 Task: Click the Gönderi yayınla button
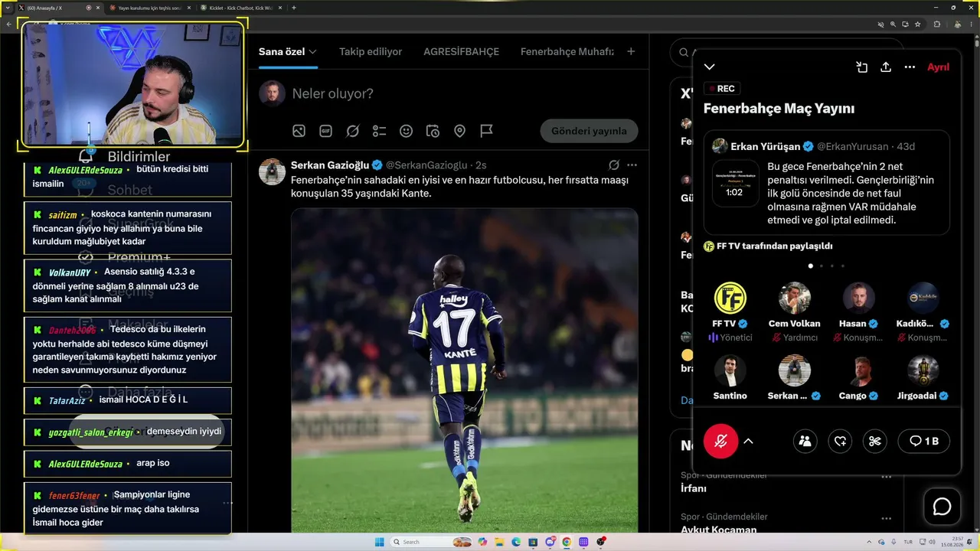[x=590, y=131]
